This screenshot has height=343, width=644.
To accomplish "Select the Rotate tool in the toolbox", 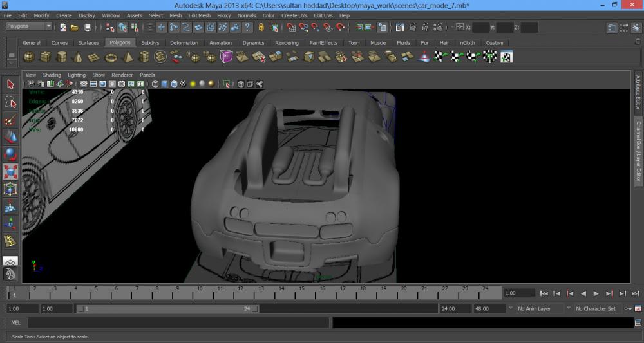I will [x=10, y=154].
